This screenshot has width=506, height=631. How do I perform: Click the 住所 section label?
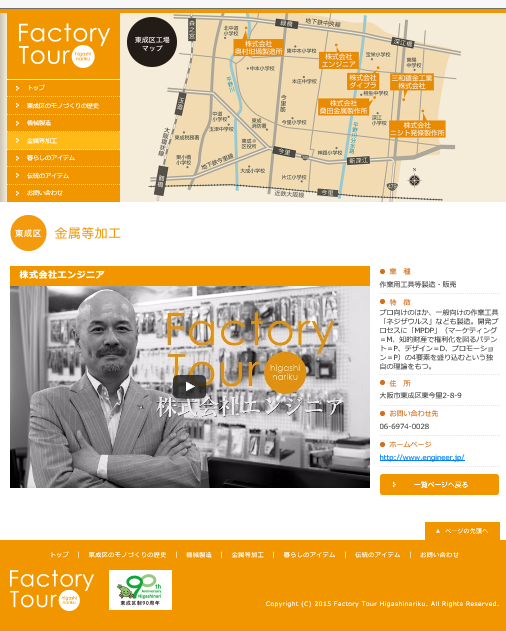click(400, 383)
